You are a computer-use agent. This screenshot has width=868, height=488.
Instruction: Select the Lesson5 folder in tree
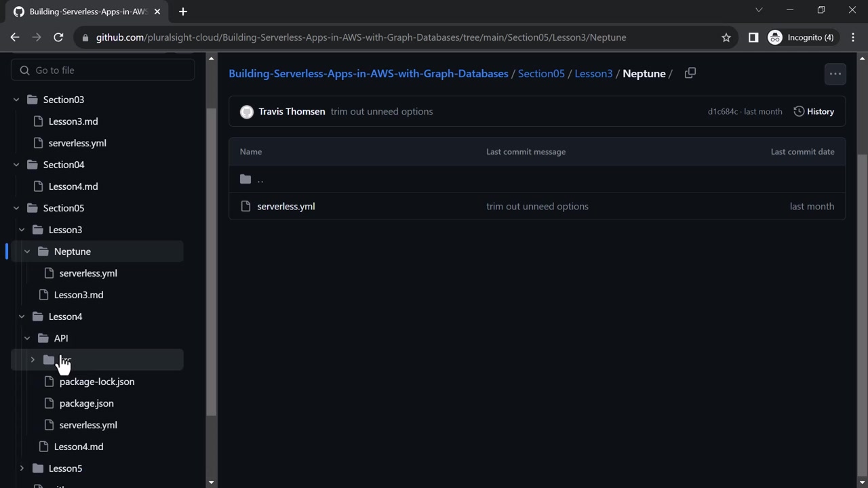tap(65, 468)
